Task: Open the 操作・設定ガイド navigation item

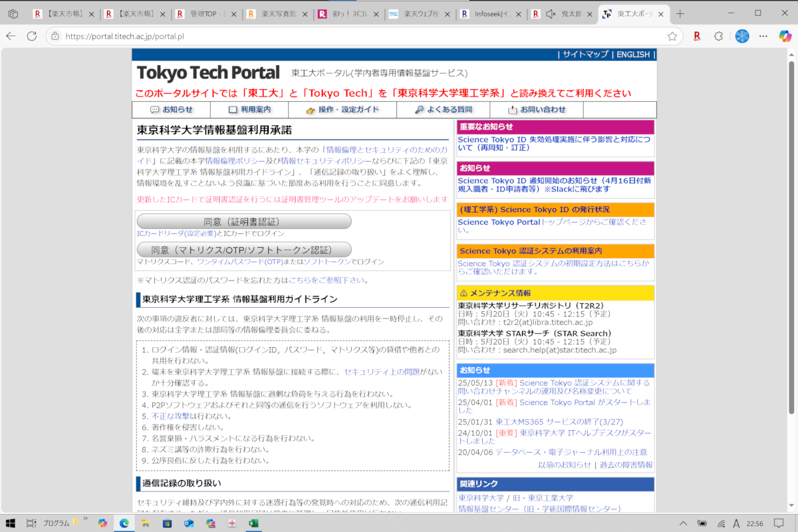Action: pyautogui.click(x=342, y=110)
